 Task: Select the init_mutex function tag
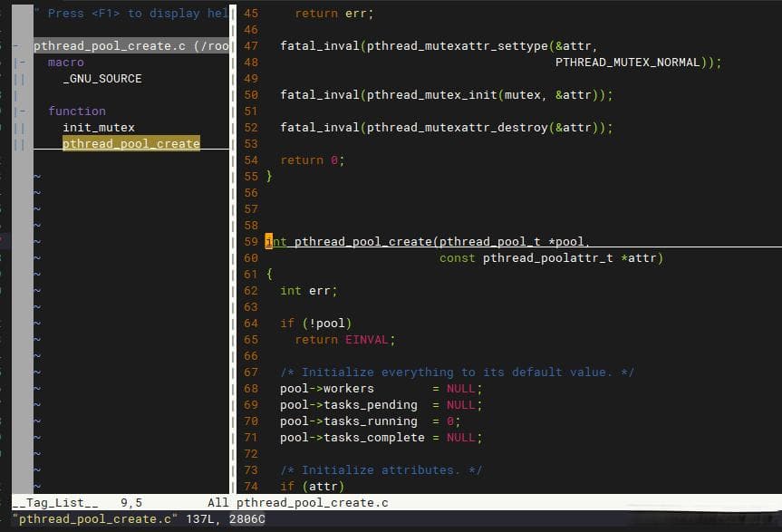pos(99,128)
